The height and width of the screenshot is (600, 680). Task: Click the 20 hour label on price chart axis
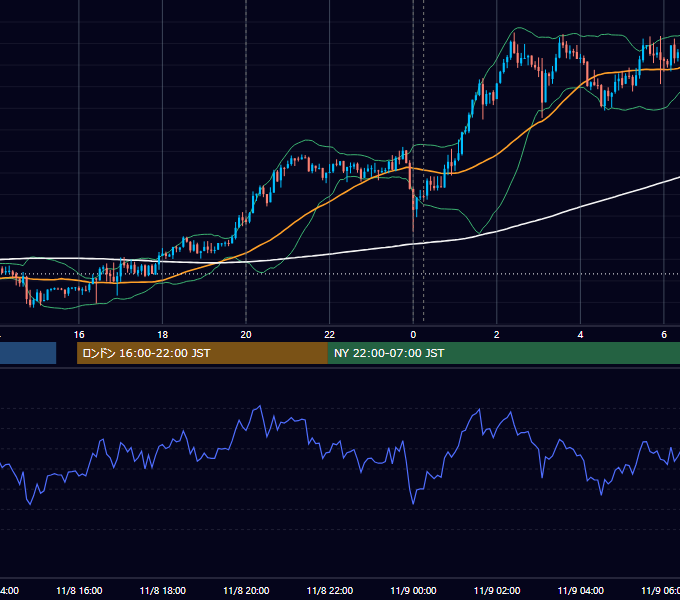click(x=246, y=335)
